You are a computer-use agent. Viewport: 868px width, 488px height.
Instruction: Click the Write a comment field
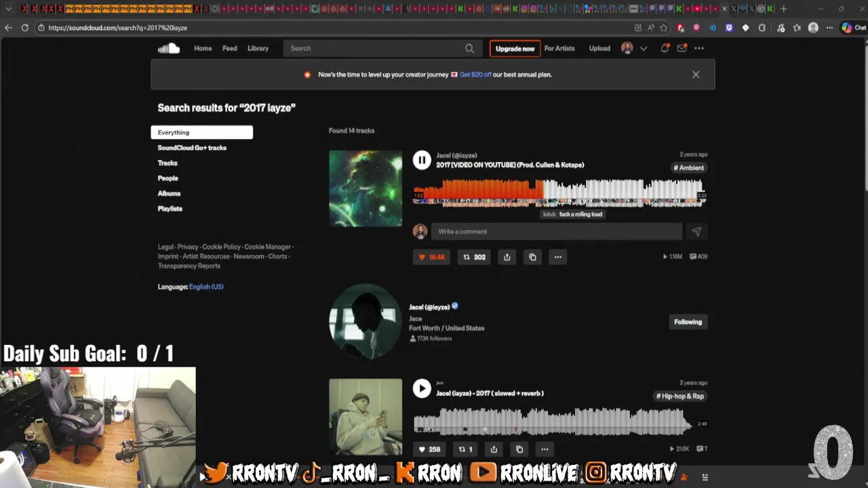tap(556, 231)
